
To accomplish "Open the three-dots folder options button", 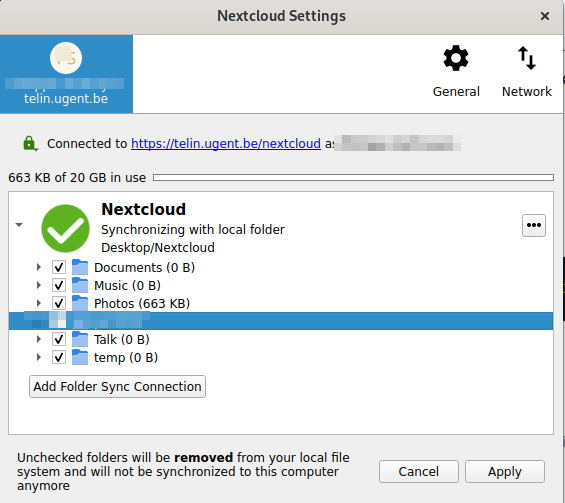I will pos(534,226).
